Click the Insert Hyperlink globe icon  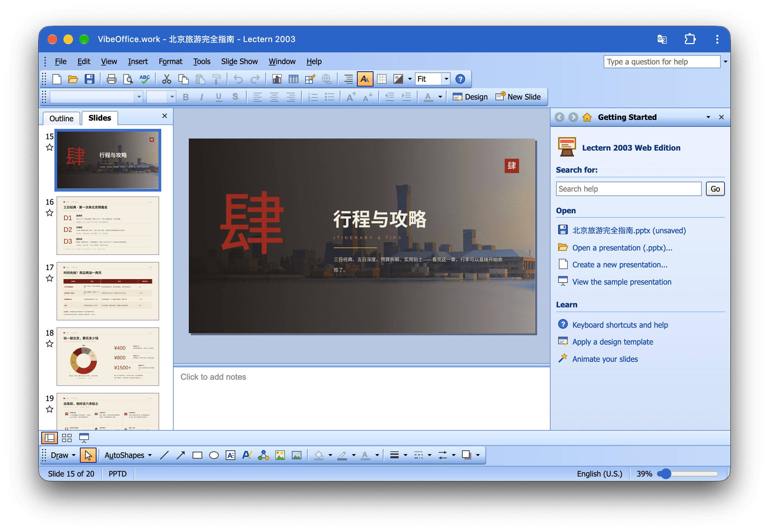click(327, 79)
